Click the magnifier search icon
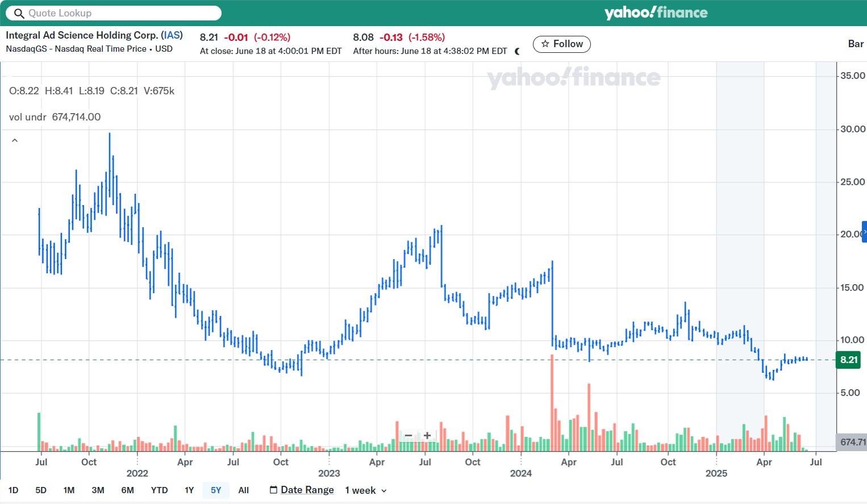 point(19,13)
